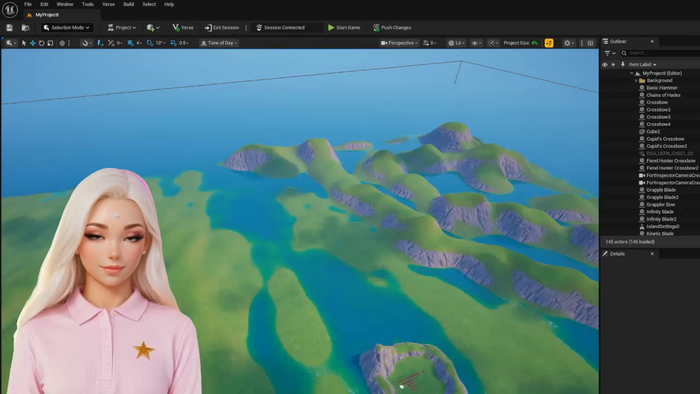Screen dimensions: 700x394
Task: Open the Outliner filter dropdown
Action: coord(610,53)
